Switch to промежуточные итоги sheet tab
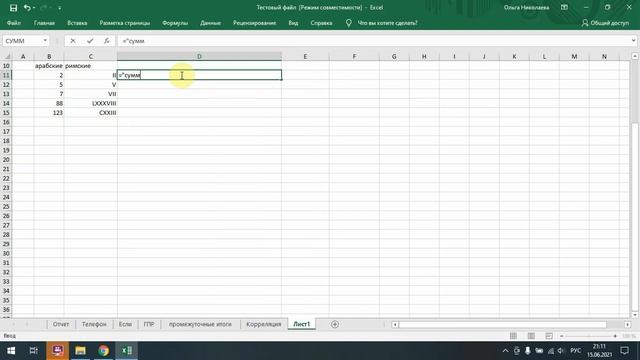640x360 pixels. pyautogui.click(x=200, y=324)
